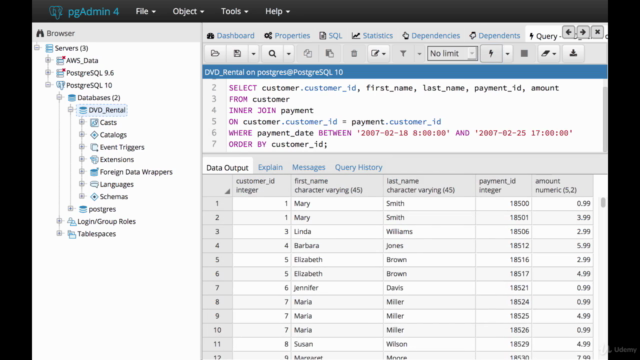Switch to the Data Output tab
Screen dimensions: 640x360
pos(227,167)
